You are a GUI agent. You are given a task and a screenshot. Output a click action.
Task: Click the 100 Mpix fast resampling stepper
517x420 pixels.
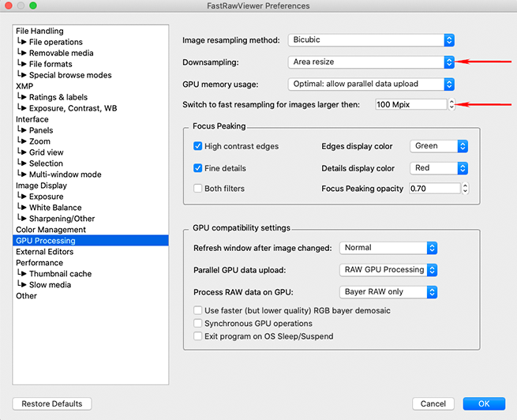coord(451,104)
